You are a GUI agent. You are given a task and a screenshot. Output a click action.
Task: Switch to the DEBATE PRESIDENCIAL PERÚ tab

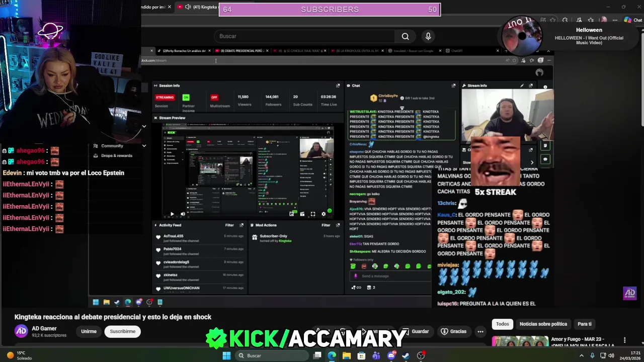click(x=241, y=51)
